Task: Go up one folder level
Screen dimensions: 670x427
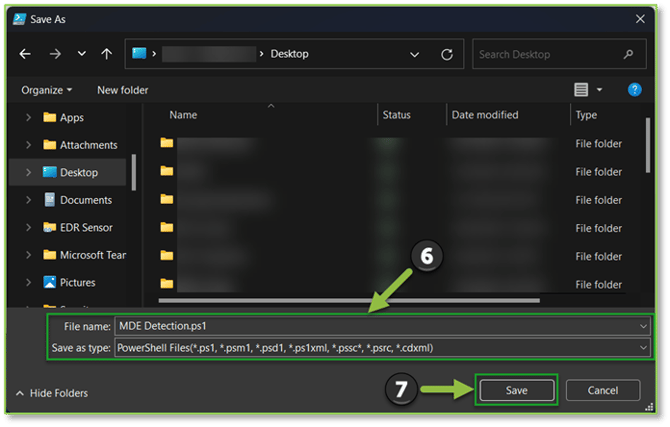Action: [x=104, y=54]
